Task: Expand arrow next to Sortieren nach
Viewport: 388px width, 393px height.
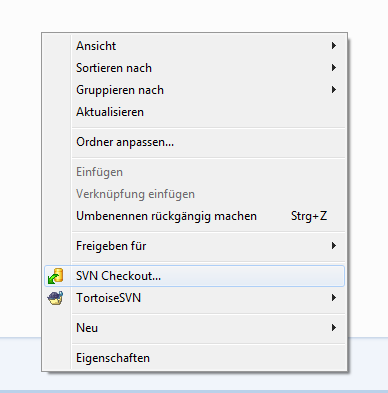Action: 333,68
